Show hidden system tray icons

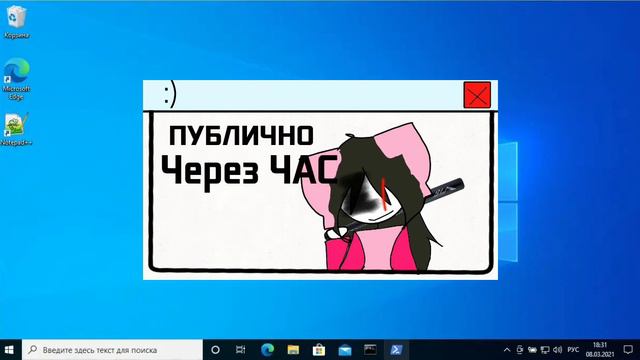(x=507, y=350)
